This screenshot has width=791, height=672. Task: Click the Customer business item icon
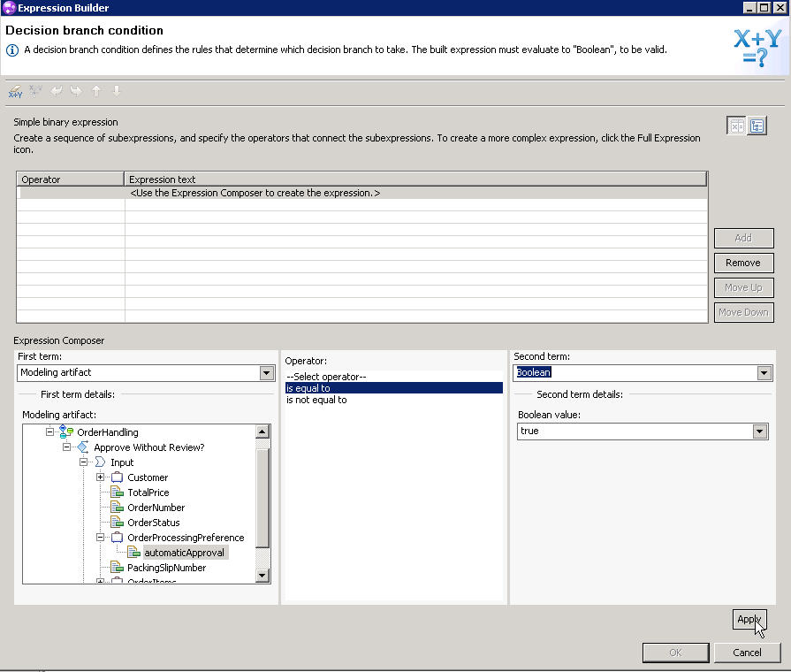pos(117,477)
